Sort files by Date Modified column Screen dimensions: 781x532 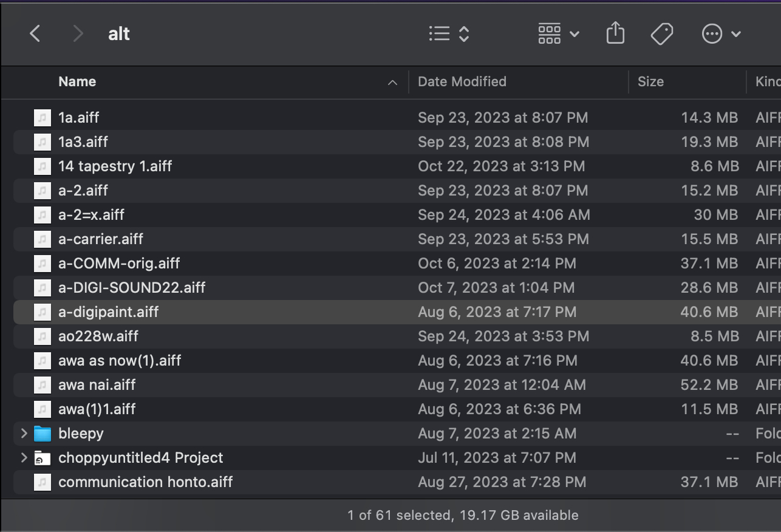(462, 82)
